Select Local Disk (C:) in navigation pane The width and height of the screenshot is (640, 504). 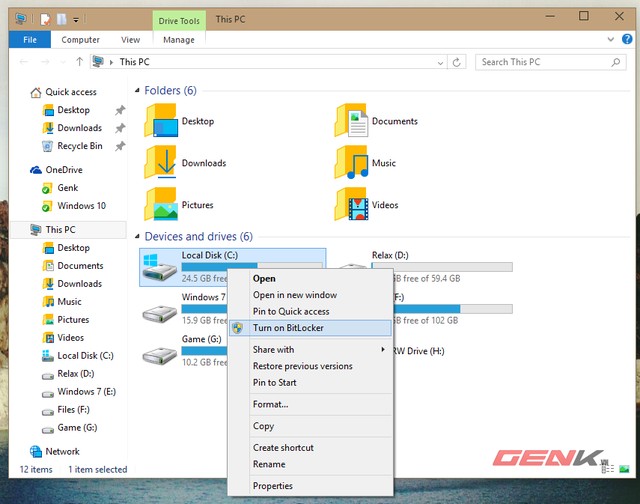tap(85, 356)
